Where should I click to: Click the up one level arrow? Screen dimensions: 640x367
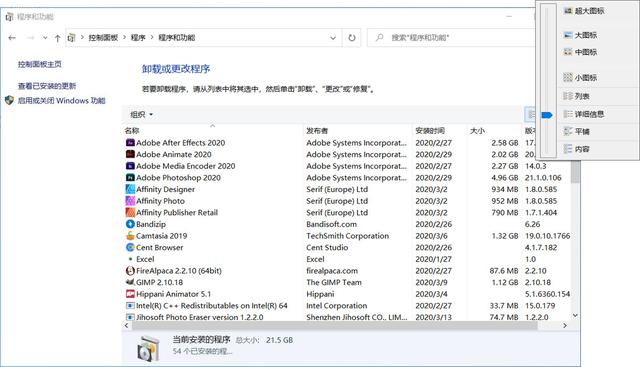pyautogui.click(x=58, y=38)
